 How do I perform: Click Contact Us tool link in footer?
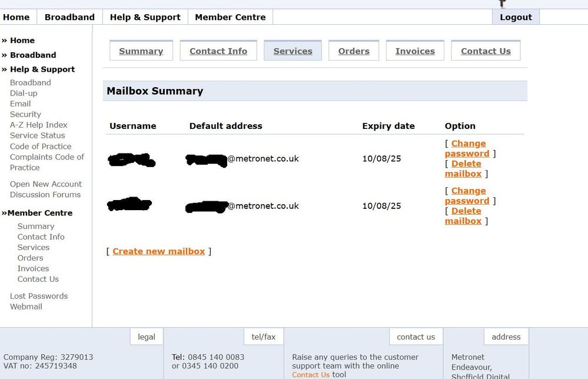tap(311, 375)
